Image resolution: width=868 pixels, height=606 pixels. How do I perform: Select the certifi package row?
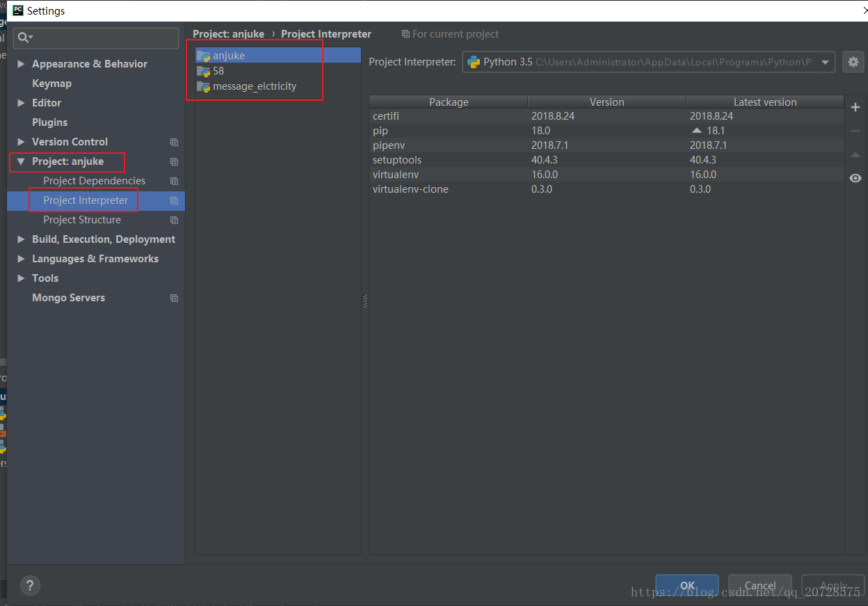pyautogui.click(x=606, y=116)
